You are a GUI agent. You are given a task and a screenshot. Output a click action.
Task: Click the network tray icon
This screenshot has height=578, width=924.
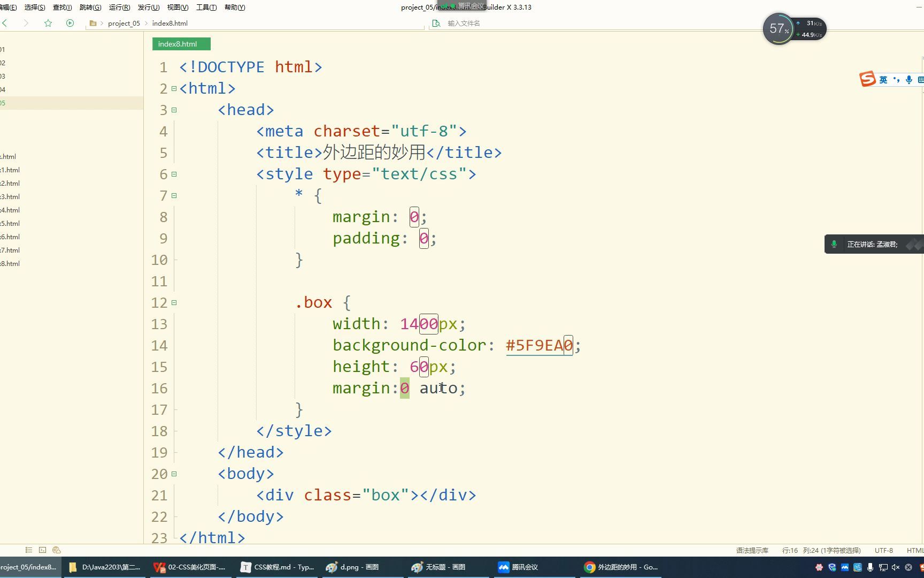pos(883,567)
